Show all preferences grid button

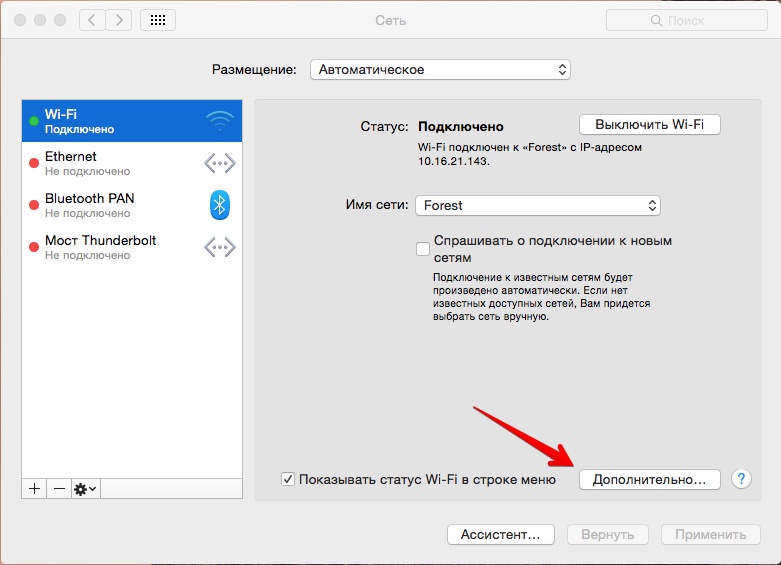click(x=157, y=20)
